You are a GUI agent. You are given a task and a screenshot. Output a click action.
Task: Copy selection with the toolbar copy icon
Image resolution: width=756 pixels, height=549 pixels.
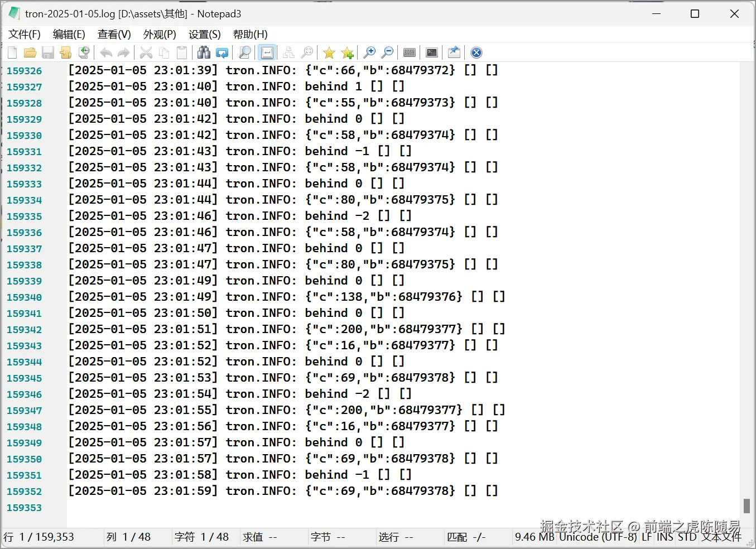(x=164, y=52)
